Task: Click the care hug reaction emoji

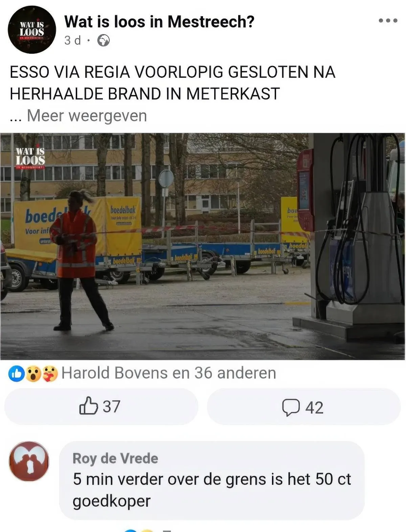Action: (50, 374)
